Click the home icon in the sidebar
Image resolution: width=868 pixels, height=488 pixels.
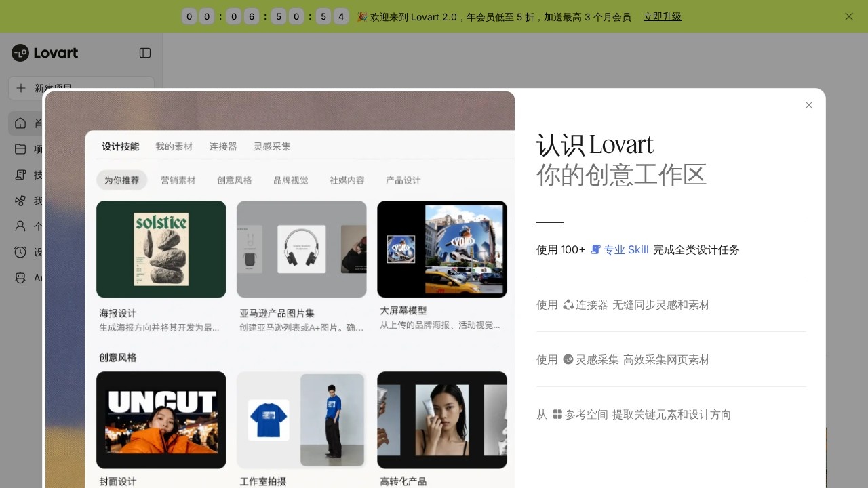pos(20,123)
